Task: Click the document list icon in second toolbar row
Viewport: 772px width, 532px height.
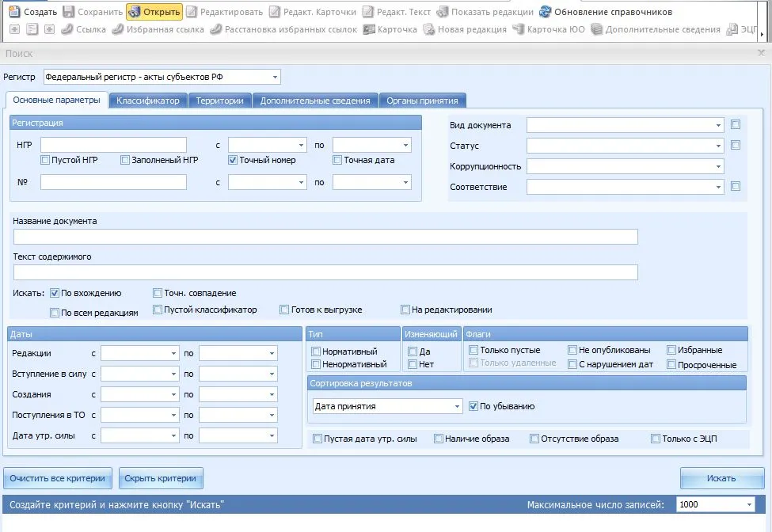Action: pyautogui.click(x=32, y=29)
